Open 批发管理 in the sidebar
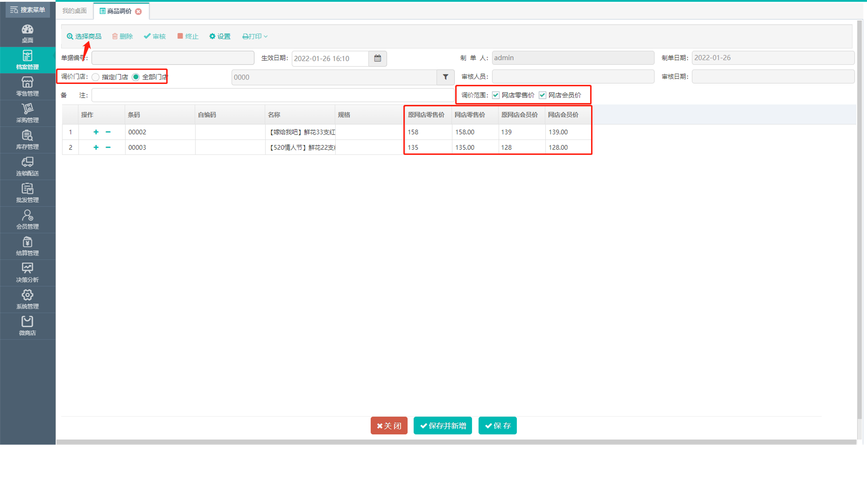 (x=28, y=193)
